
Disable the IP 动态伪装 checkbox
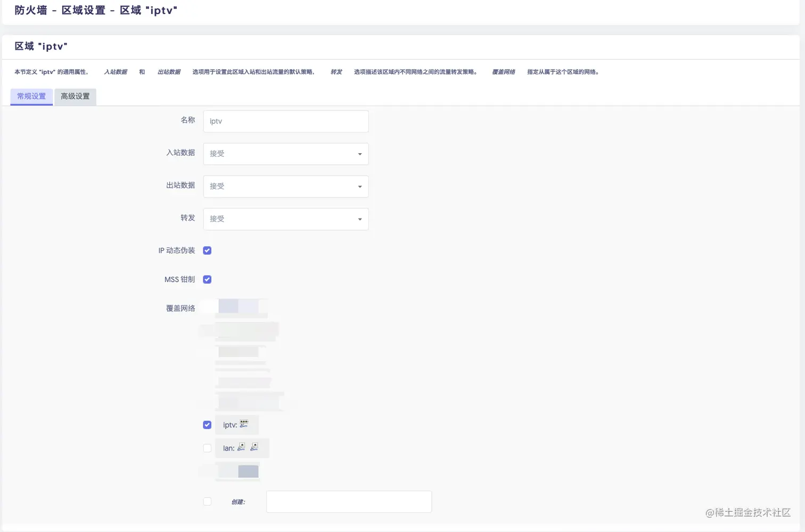pyautogui.click(x=207, y=251)
